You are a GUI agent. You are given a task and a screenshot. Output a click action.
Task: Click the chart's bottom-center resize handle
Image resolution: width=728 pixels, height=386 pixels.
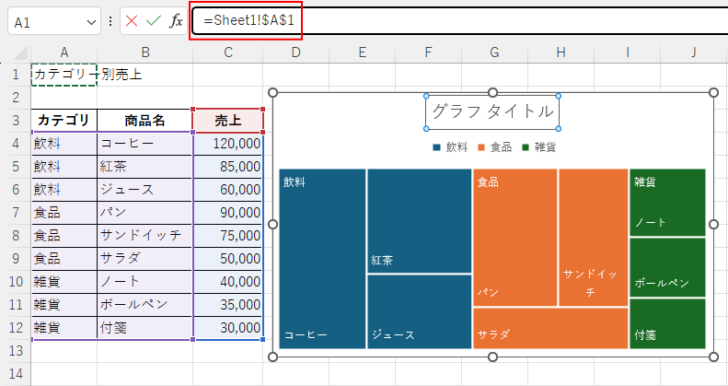click(x=493, y=357)
